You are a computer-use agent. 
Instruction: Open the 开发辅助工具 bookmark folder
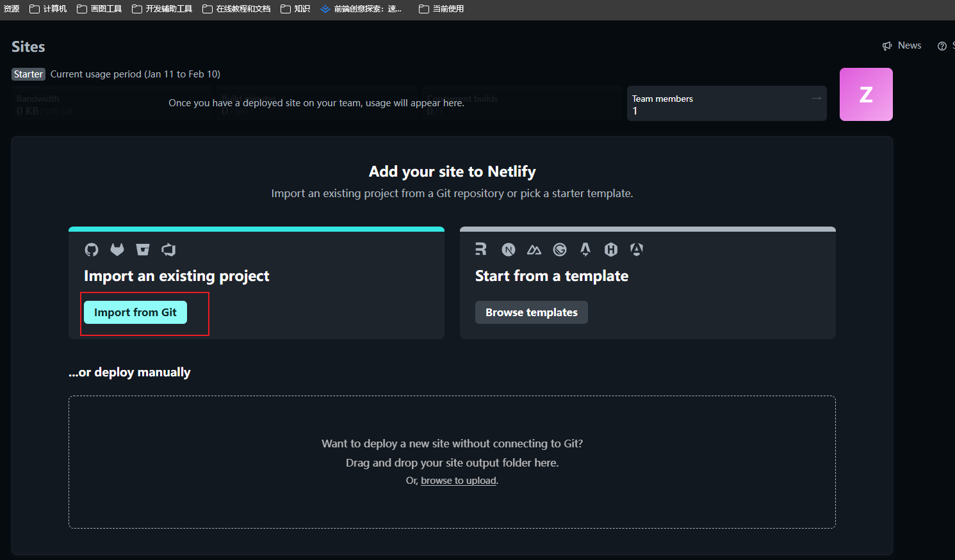(x=162, y=9)
